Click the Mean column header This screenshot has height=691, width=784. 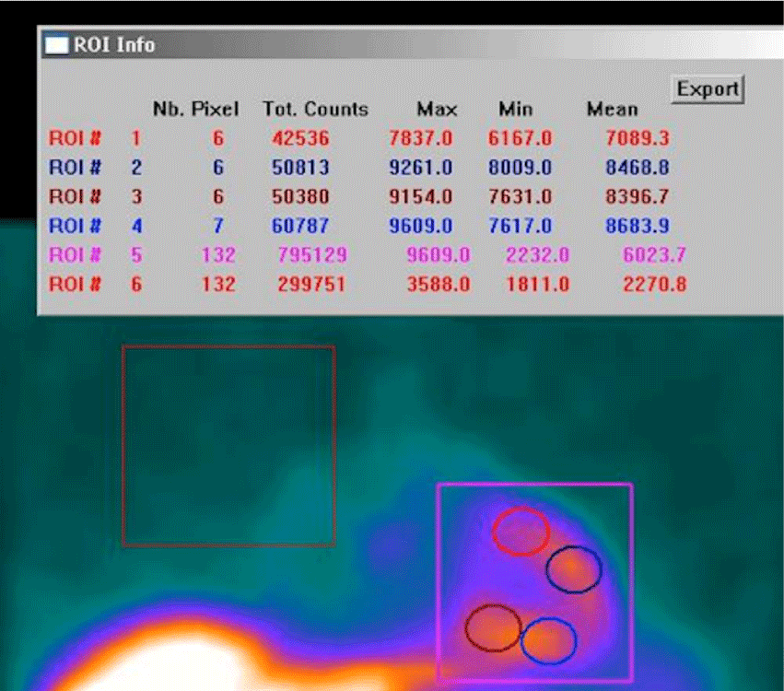(612, 109)
